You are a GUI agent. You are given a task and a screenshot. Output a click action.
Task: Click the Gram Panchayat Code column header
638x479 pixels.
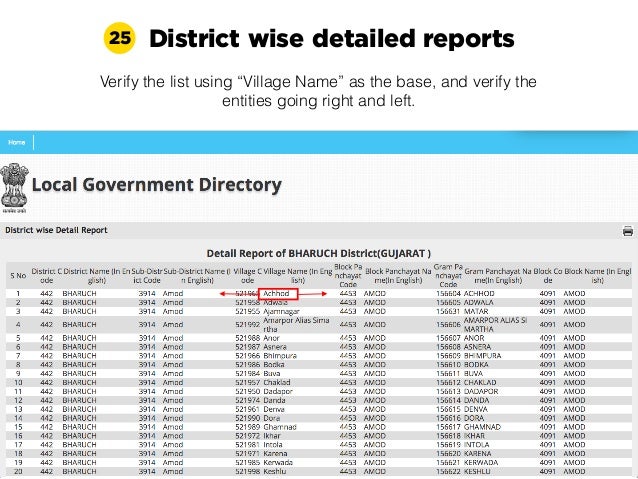(448, 276)
